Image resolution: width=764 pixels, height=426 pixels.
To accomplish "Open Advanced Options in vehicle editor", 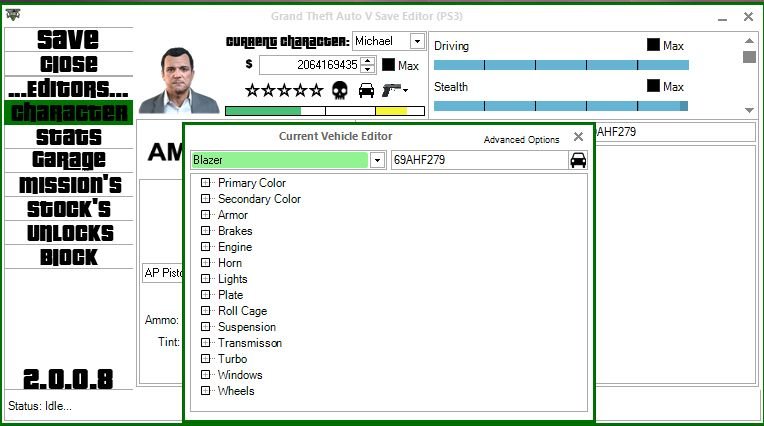I will tap(521, 140).
